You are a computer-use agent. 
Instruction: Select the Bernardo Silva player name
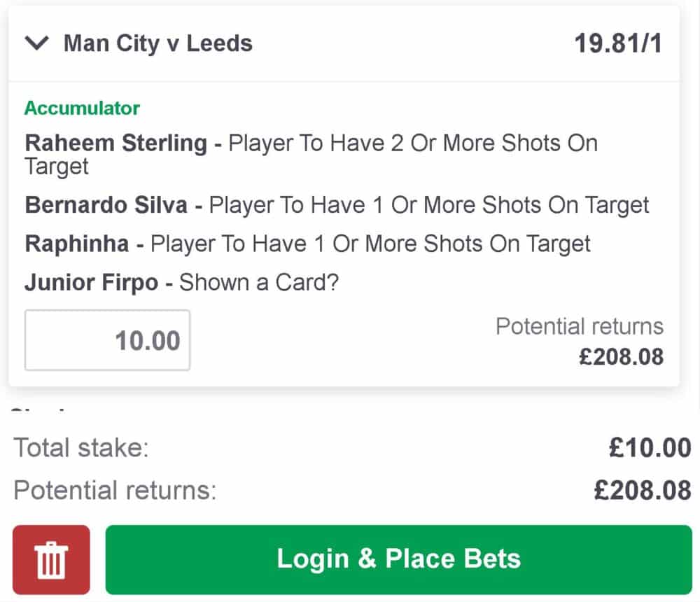pos(106,205)
